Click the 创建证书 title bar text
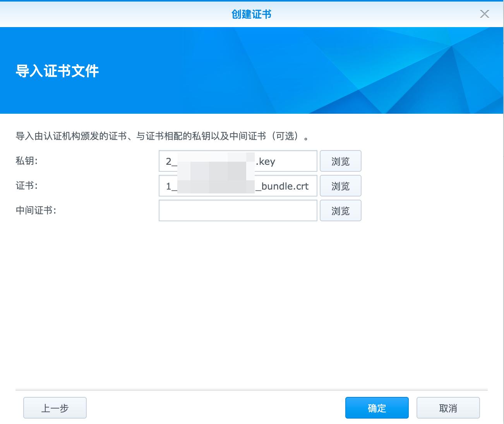Viewport: 504px width, 424px height. [x=251, y=14]
